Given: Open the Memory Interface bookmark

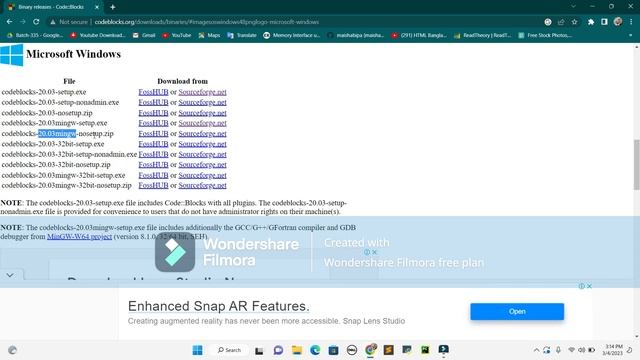Looking at the screenshot, I should [x=291, y=36].
